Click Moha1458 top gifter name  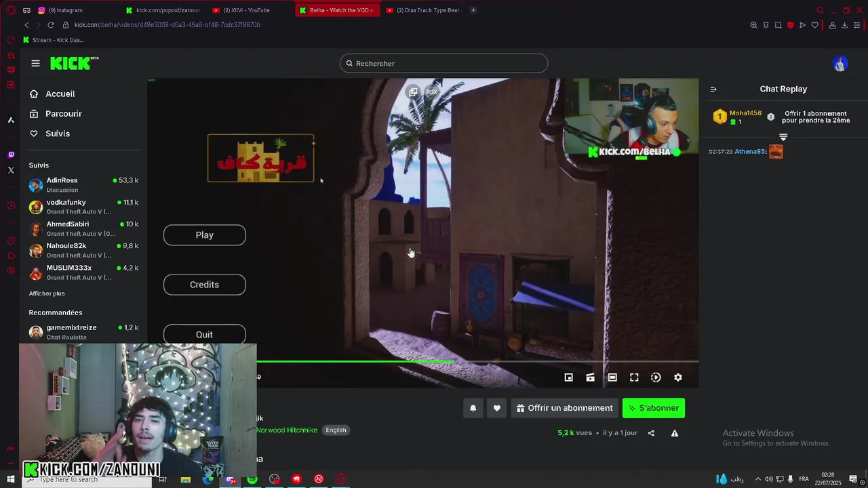[x=745, y=113]
